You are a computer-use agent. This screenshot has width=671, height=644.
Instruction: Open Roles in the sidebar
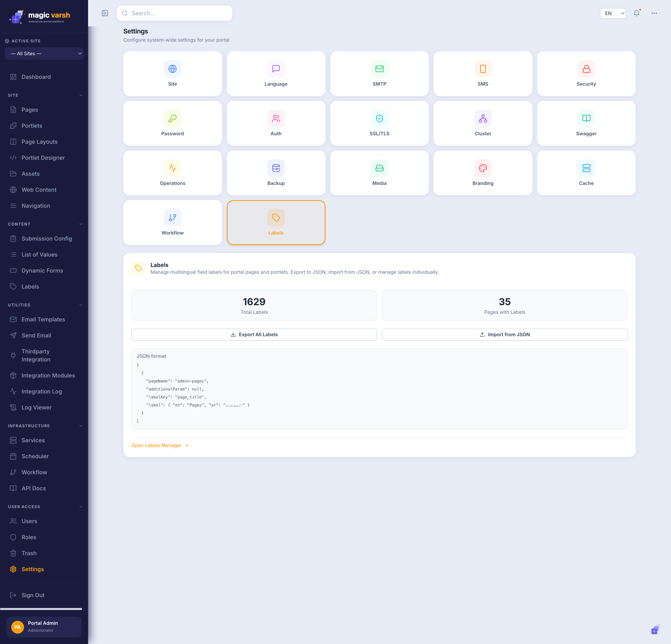click(x=44, y=537)
